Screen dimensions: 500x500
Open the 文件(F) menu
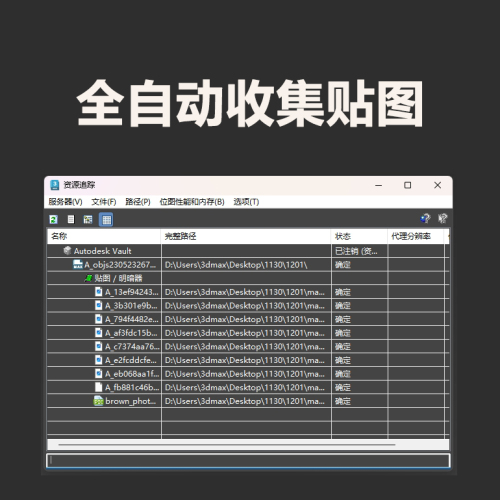pyautogui.click(x=104, y=202)
